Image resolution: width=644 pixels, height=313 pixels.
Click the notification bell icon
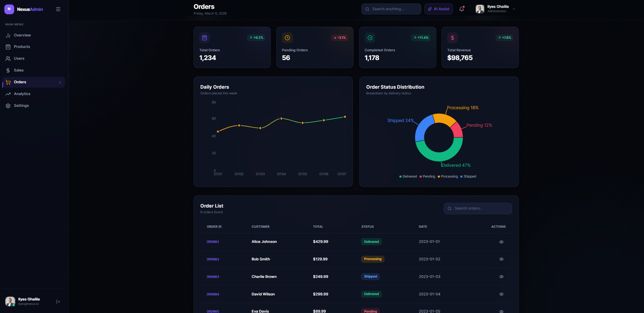click(461, 9)
